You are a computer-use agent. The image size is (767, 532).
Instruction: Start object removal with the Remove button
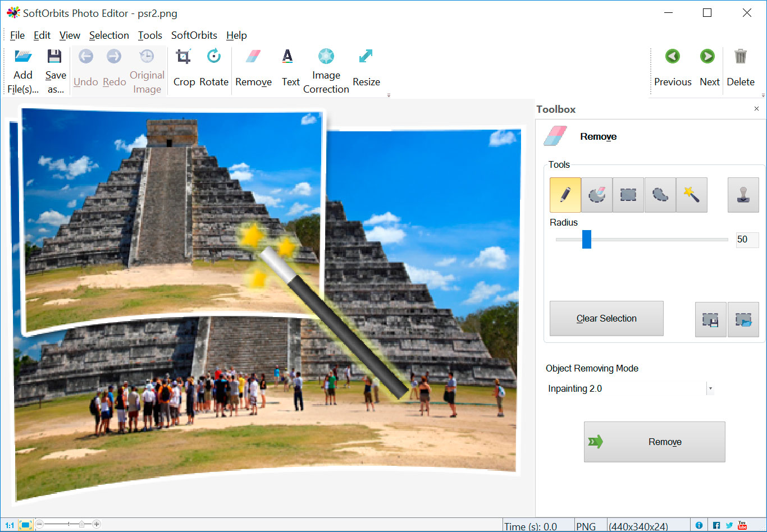(654, 442)
